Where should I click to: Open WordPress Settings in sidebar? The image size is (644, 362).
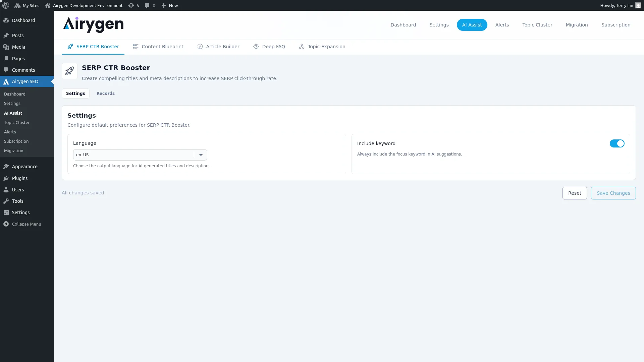(27, 213)
